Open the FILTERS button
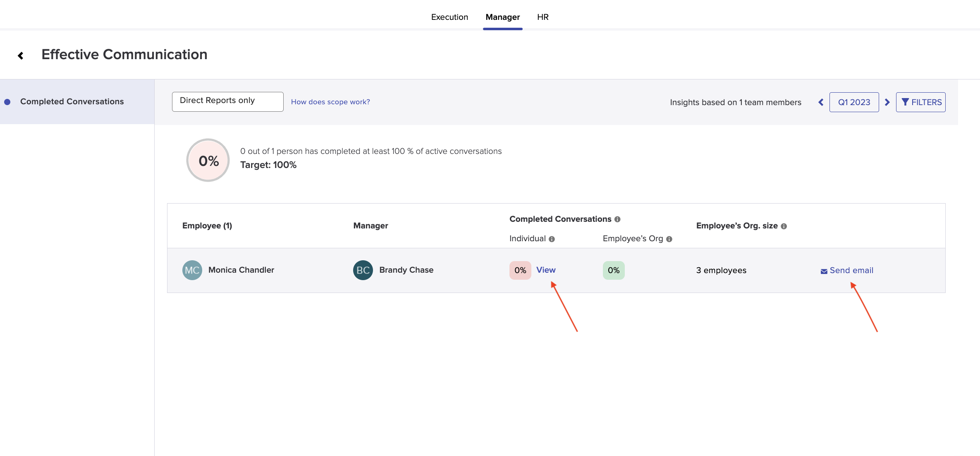 point(920,102)
